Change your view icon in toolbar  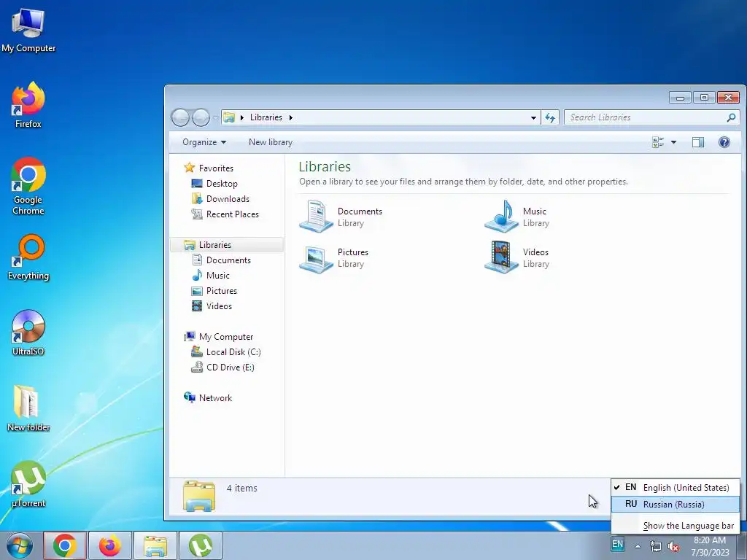click(658, 142)
